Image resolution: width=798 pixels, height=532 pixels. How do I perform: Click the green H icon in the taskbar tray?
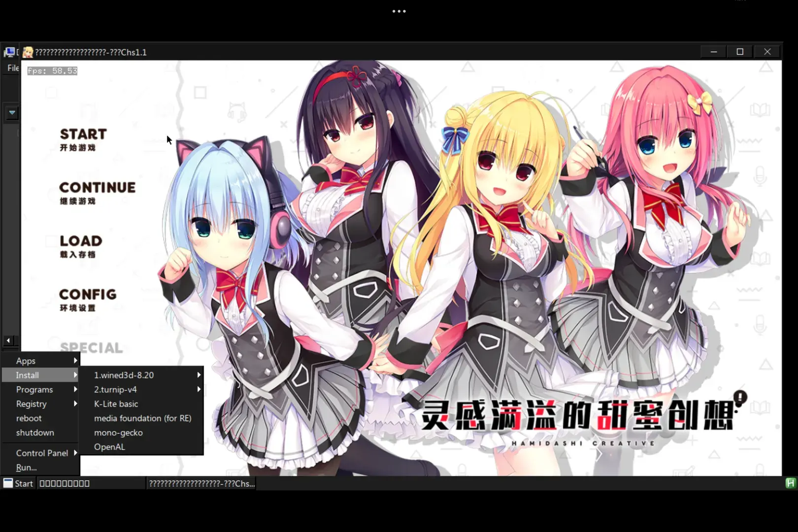pyautogui.click(x=791, y=483)
